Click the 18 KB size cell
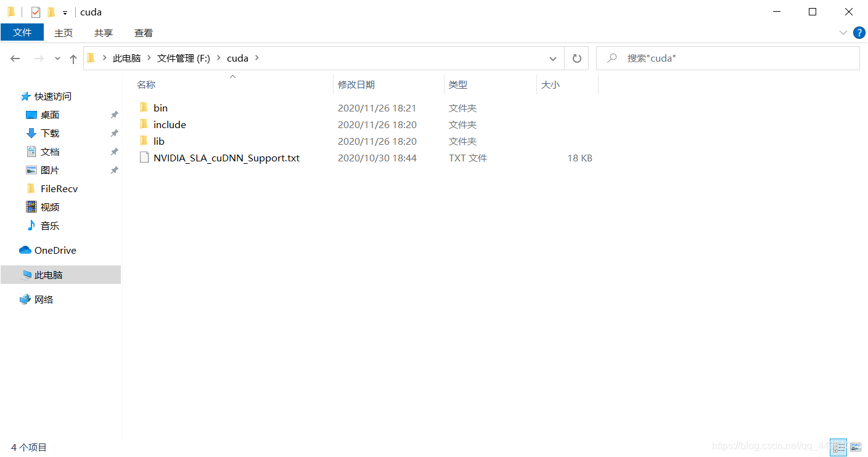Screen dimensions: 868x457 579,158
